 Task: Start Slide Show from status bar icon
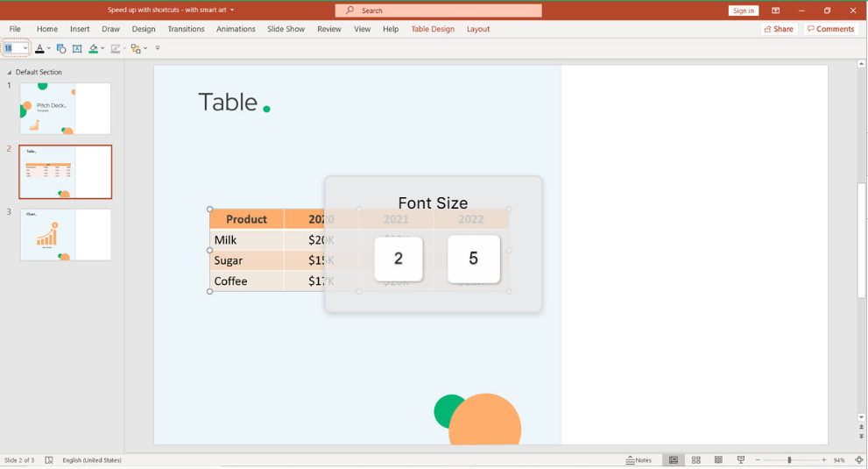tap(741, 460)
